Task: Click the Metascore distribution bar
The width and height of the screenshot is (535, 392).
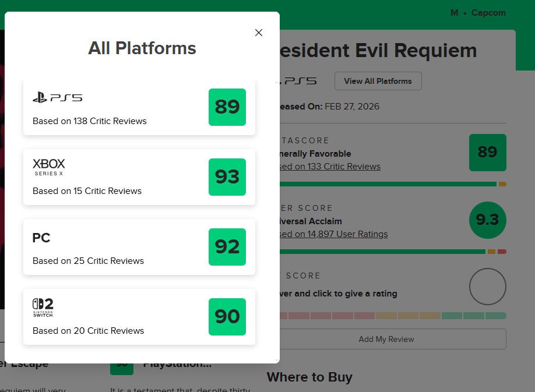Action: (393, 184)
